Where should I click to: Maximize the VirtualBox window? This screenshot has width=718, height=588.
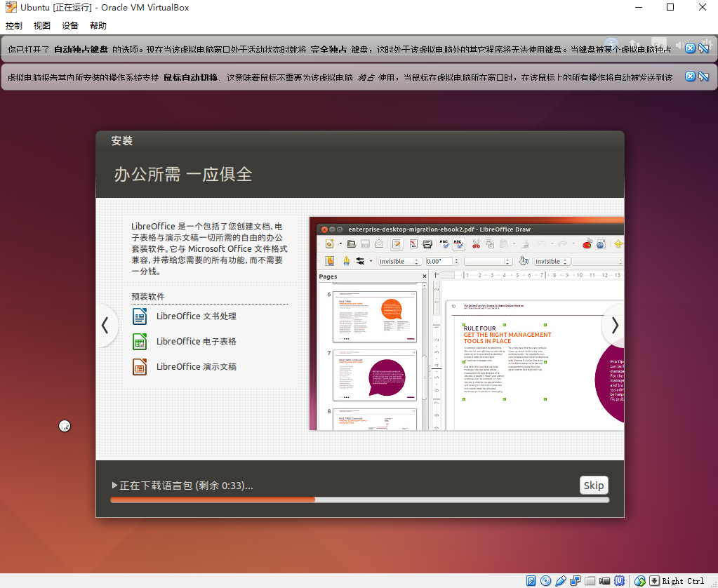[x=670, y=7]
